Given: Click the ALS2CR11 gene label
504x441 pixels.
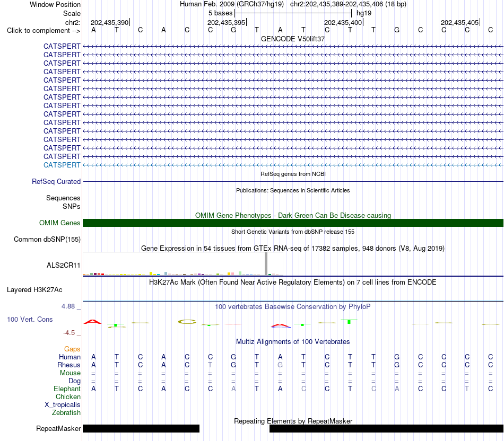Looking at the screenshot, I should pyautogui.click(x=63, y=266).
